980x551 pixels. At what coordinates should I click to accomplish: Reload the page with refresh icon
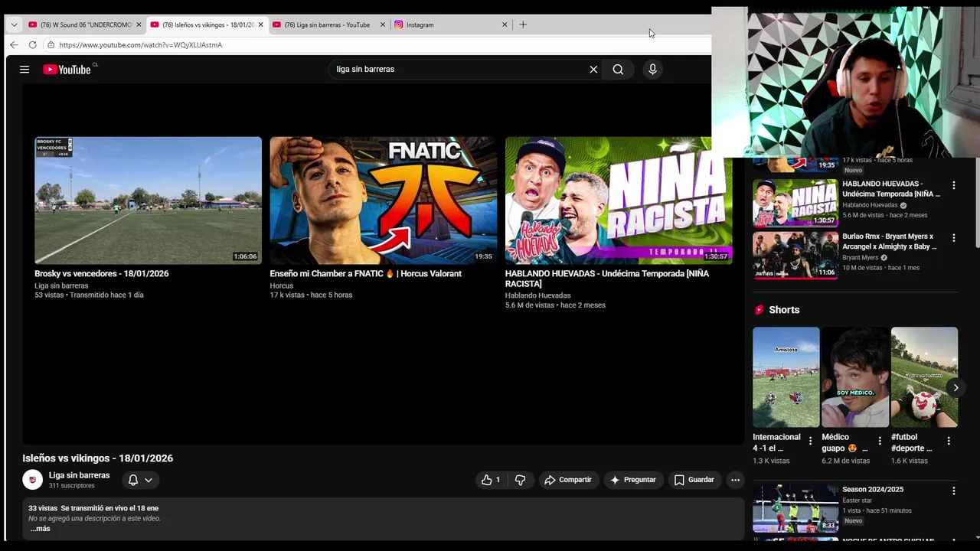coord(32,45)
